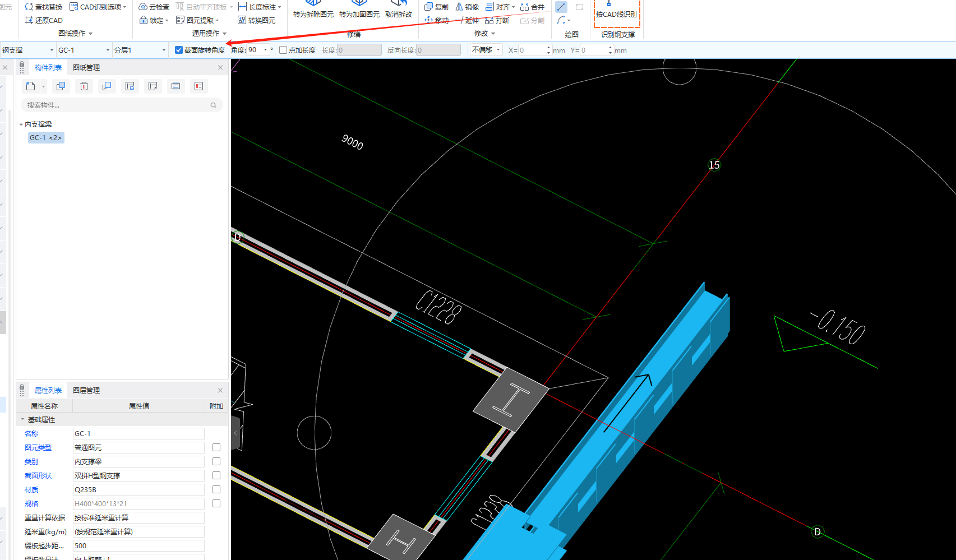Click the blue list-lines component icon
Screen dimensions: 956x560
click(x=176, y=86)
